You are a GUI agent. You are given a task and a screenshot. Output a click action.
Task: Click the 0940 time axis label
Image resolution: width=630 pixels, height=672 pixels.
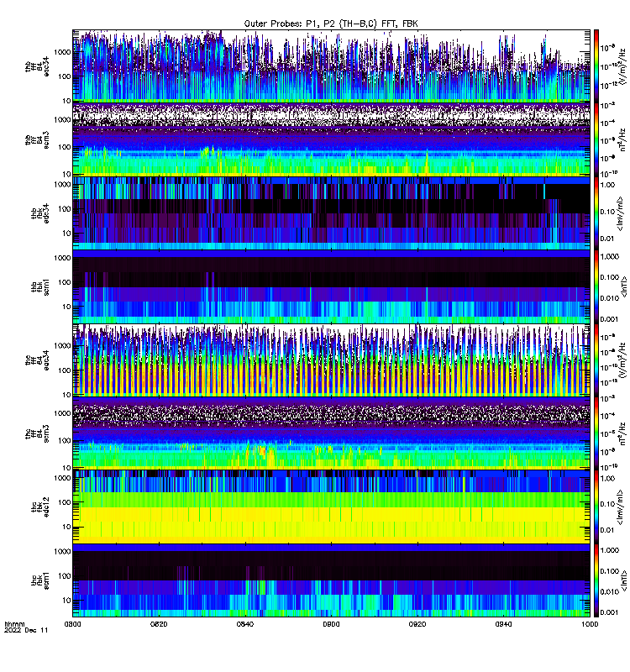[503, 624]
